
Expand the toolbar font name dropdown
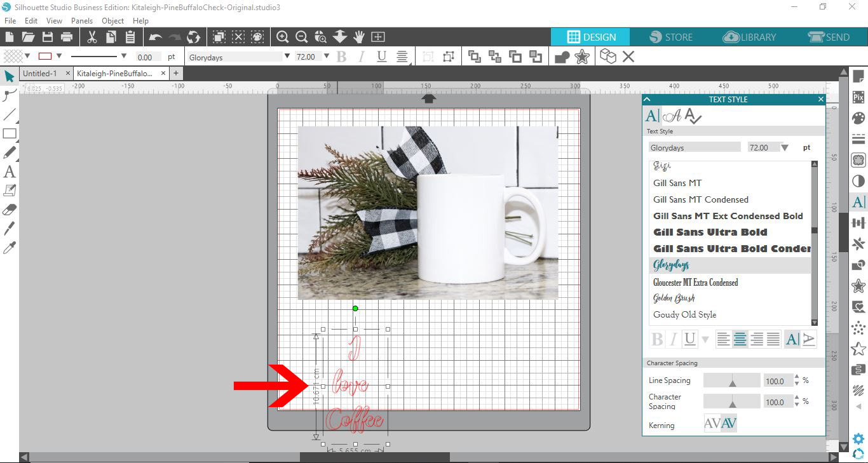click(x=287, y=56)
